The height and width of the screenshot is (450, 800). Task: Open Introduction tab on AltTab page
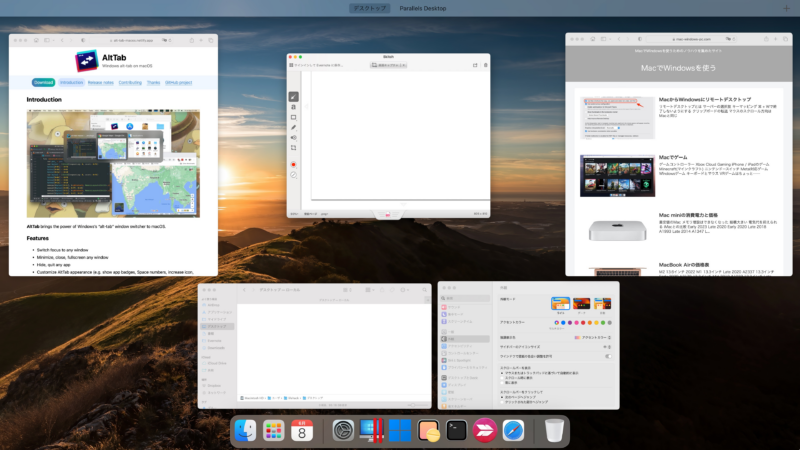(71, 82)
